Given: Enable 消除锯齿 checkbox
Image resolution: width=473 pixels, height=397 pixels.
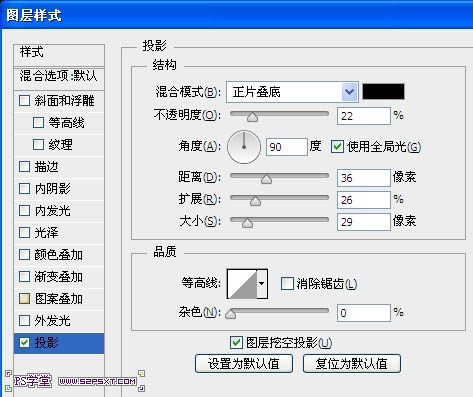Looking at the screenshot, I should [x=287, y=283].
